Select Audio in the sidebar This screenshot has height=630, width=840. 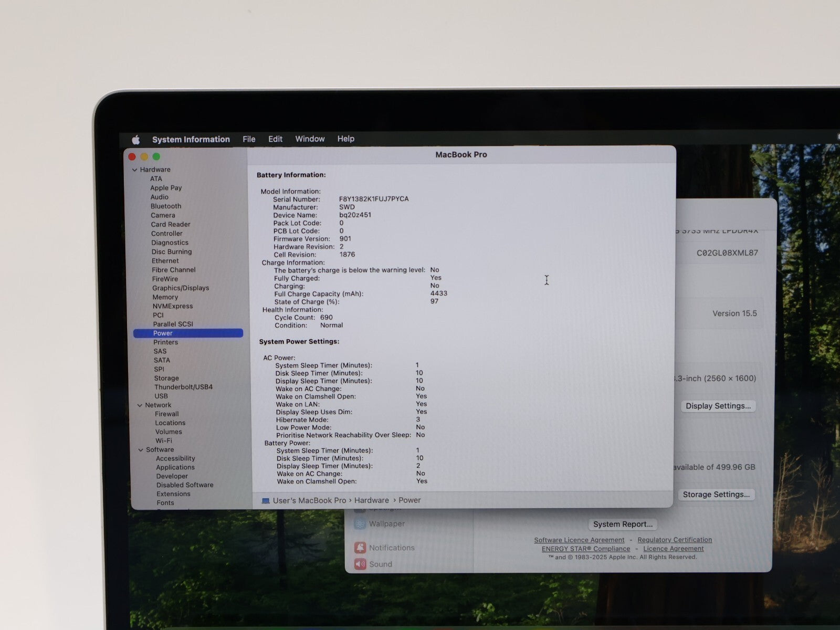pyautogui.click(x=160, y=197)
